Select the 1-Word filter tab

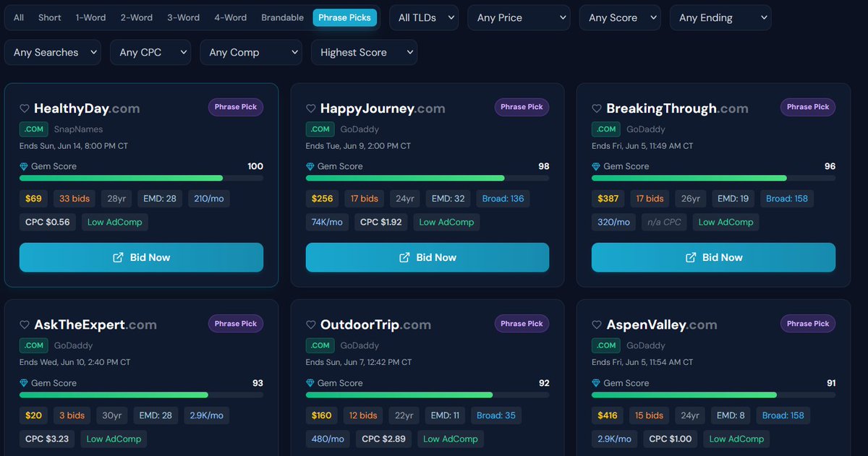click(x=92, y=17)
